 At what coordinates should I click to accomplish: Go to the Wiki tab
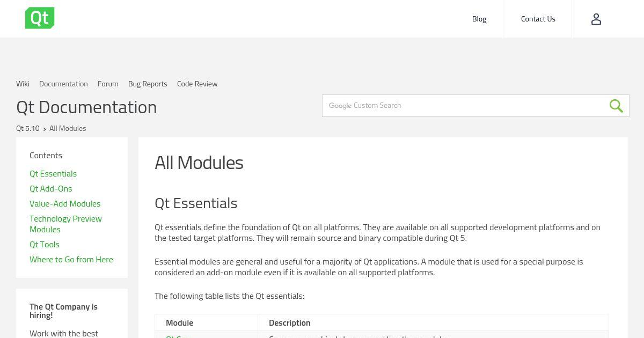[x=23, y=84]
